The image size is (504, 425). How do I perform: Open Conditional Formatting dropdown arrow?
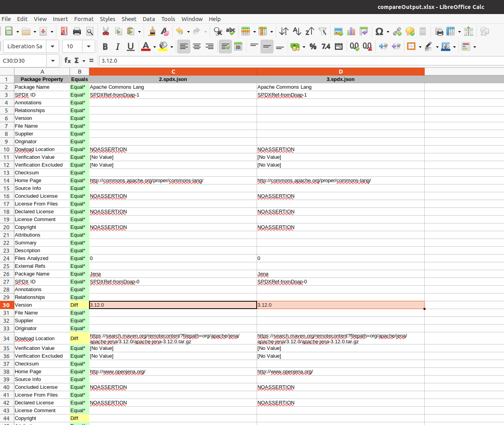tap(474, 47)
